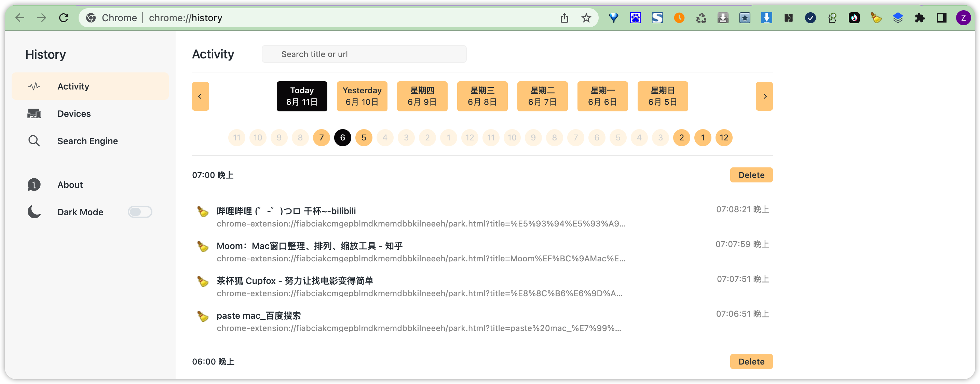The width and height of the screenshot is (980, 384).
Task: Delete the 07:00 晚上 history group
Action: pos(751,175)
